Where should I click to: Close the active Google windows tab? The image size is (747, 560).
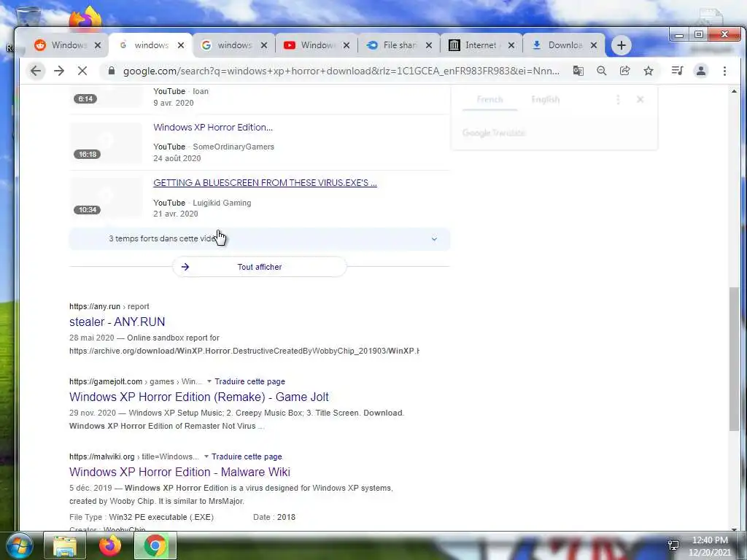point(181,45)
